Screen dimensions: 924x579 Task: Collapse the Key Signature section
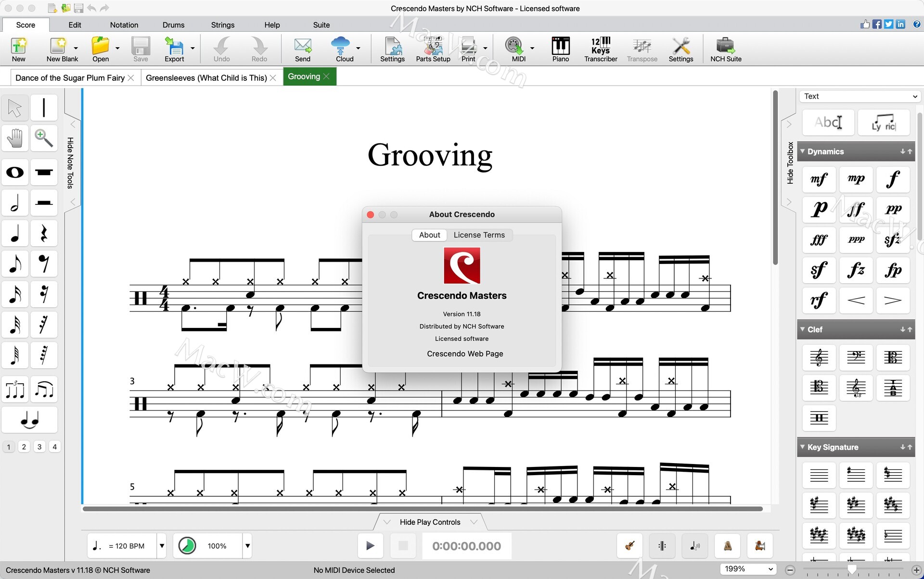802,447
